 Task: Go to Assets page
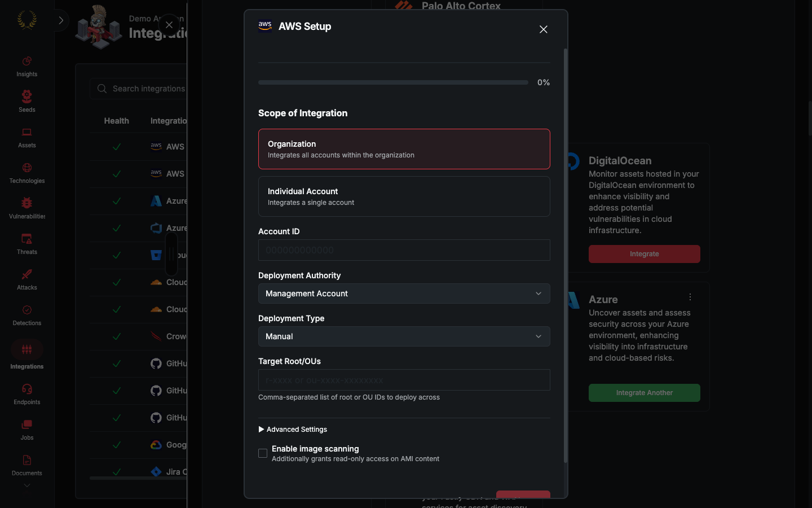point(27,138)
